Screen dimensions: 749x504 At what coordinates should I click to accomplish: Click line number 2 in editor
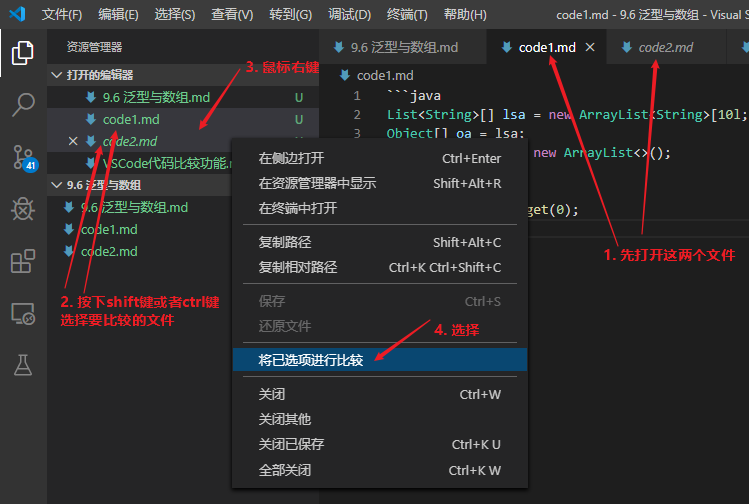click(x=357, y=115)
